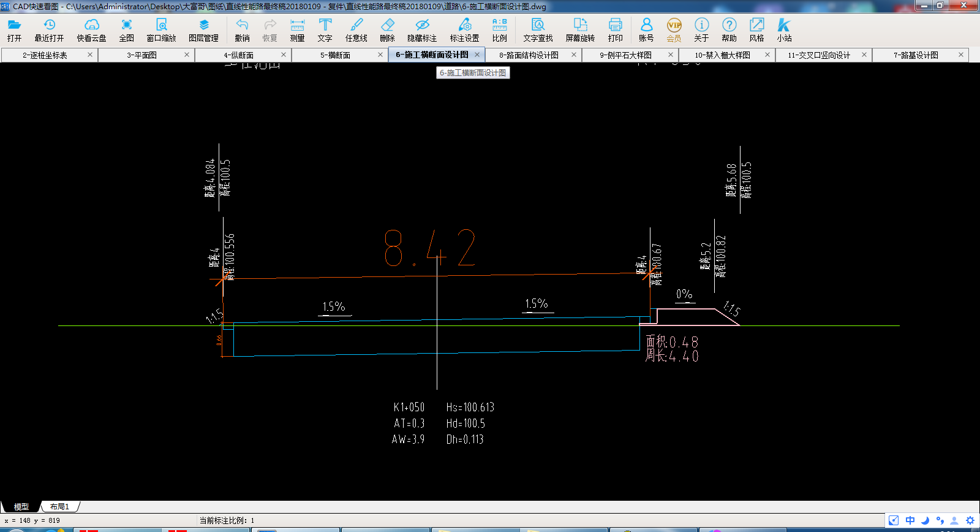The image size is (980, 532).
Task: Open 帮助 help
Action: tap(729, 30)
